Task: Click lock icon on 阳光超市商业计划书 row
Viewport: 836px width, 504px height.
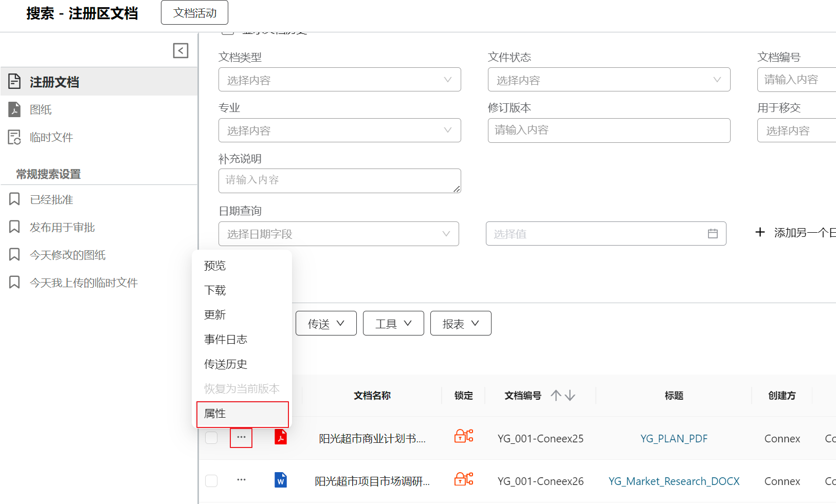Action: 463,437
